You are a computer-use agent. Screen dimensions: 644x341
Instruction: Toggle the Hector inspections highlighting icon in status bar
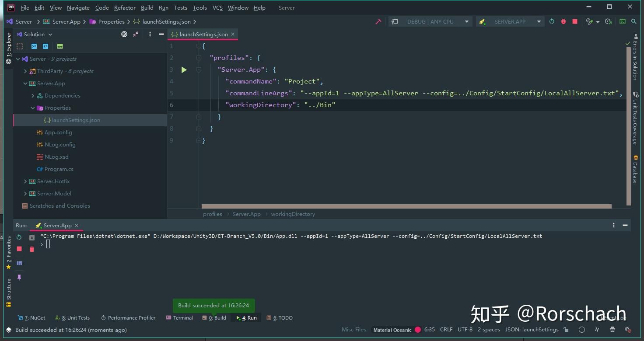click(x=612, y=330)
